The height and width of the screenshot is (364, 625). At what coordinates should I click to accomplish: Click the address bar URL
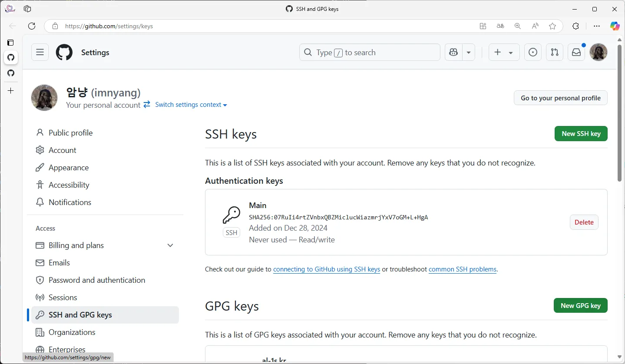click(109, 26)
